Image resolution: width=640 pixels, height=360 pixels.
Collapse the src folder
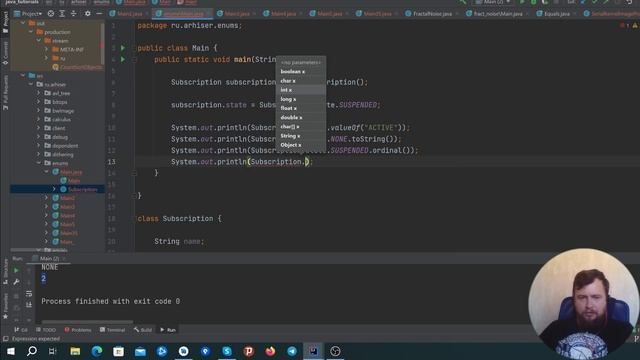(23, 76)
